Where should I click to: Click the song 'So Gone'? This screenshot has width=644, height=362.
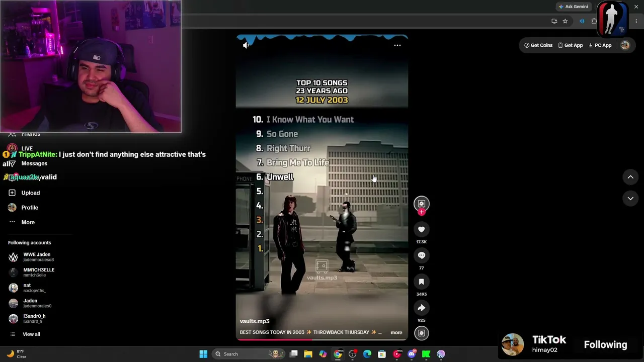click(282, 134)
